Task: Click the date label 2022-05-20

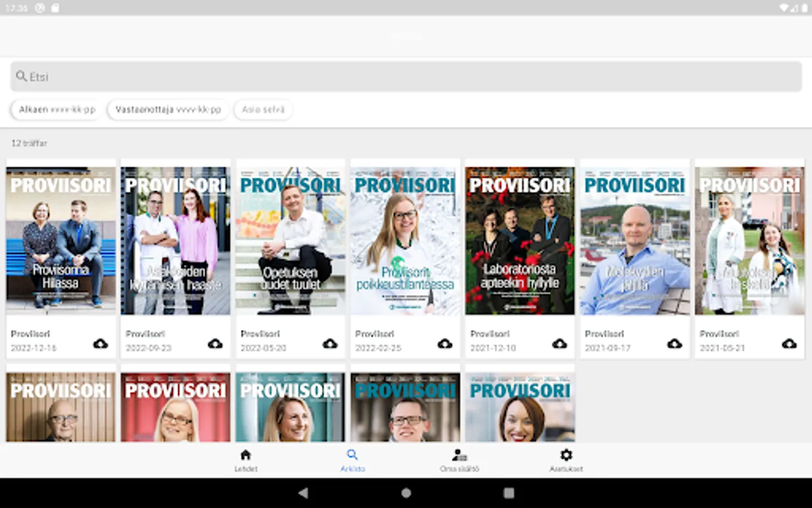Action: tap(263, 348)
